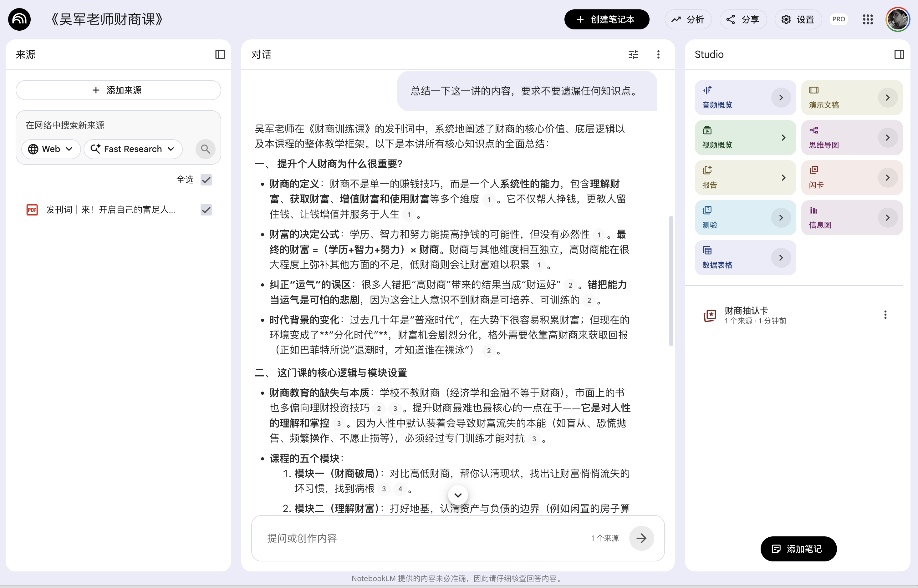Click the notebook title 《吴军老师财商课》

pos(107,19)
